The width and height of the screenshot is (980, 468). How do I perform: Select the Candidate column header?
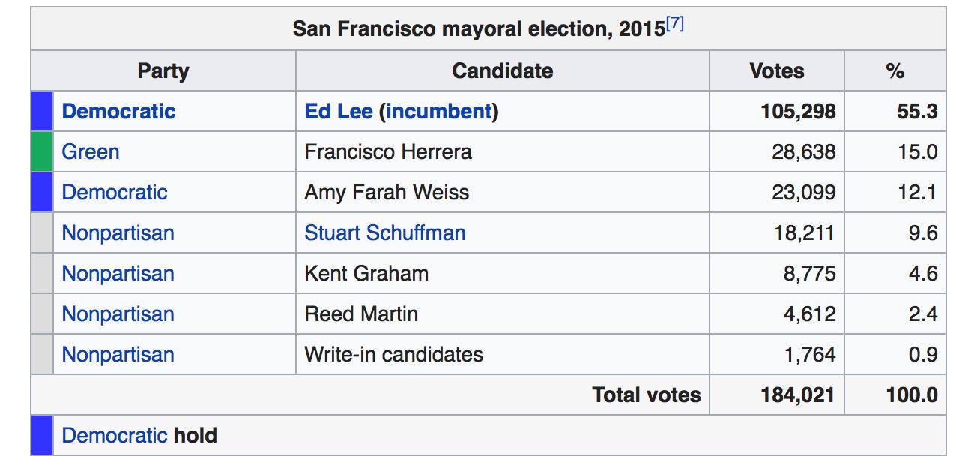503,71
